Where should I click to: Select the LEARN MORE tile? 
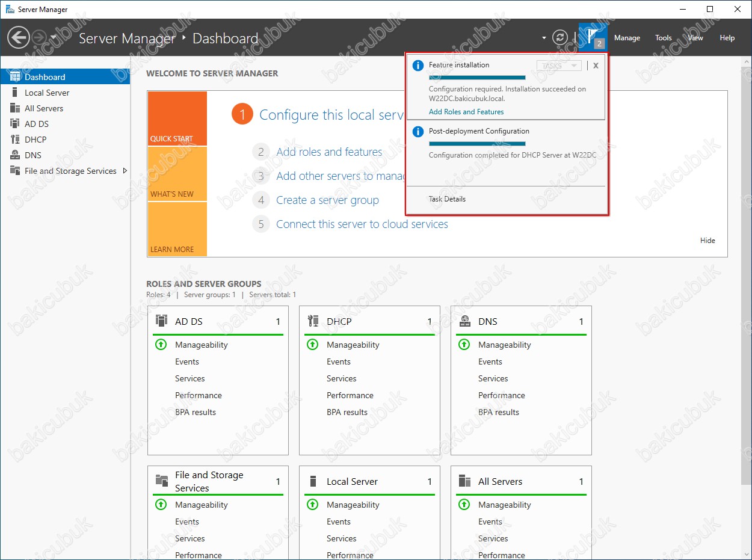(x=177, y=229)
